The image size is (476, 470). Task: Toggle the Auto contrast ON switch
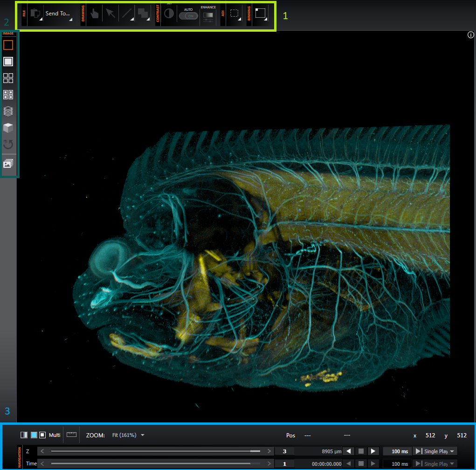(x=188, y=16)
